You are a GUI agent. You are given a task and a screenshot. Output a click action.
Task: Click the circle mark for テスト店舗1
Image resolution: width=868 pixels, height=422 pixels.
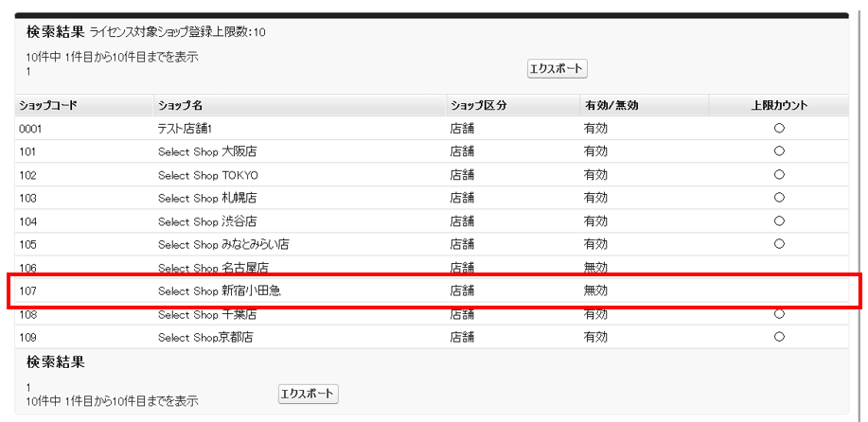[x=779, y=128]
